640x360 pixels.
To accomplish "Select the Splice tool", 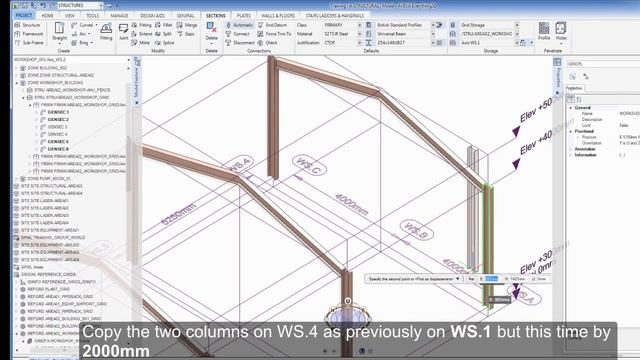I will [x=165, y=42].
